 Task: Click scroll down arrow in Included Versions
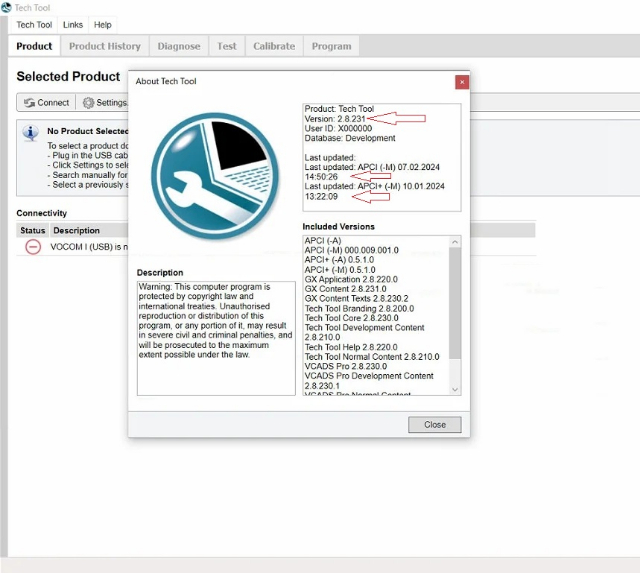pos(455,390)
